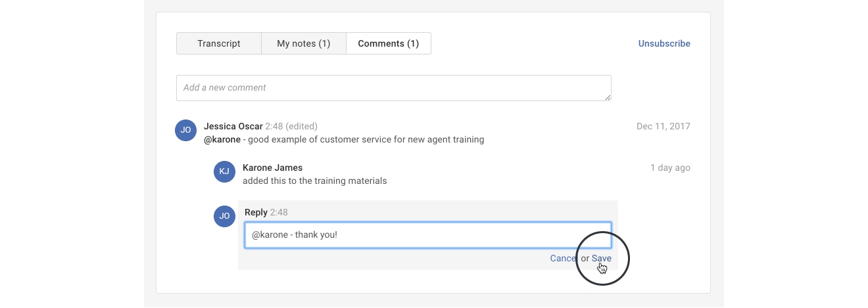The height and width of the screenshot is (308, 868).
Task: Switch to the Transcript tab
Action: pyautogui.click(x=219, y=44)
